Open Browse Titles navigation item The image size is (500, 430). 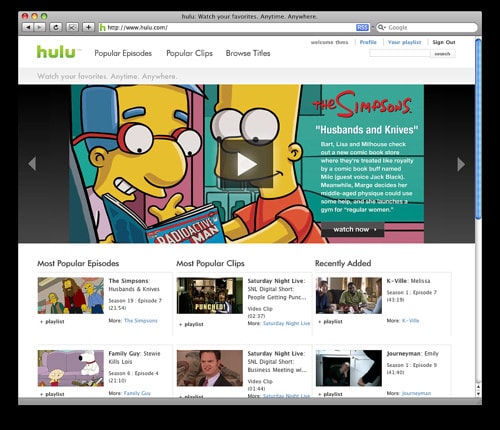(248, 53)
